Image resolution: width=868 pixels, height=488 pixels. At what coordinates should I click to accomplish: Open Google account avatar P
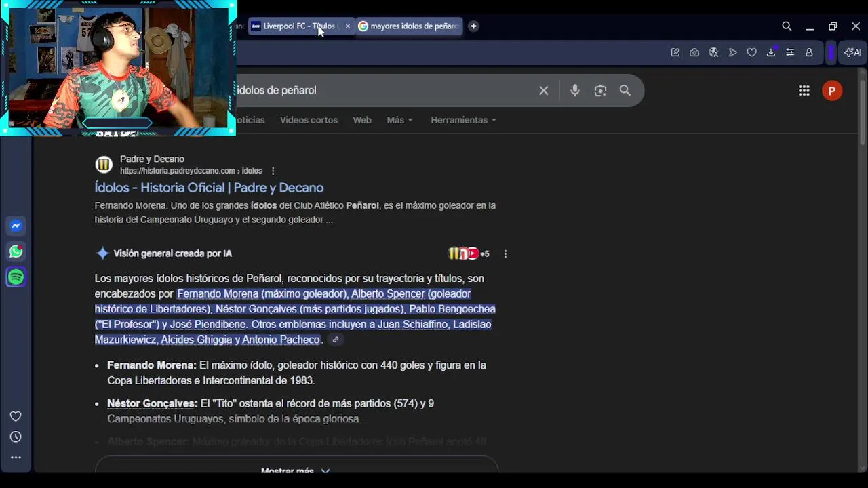[x=832, y=91]
